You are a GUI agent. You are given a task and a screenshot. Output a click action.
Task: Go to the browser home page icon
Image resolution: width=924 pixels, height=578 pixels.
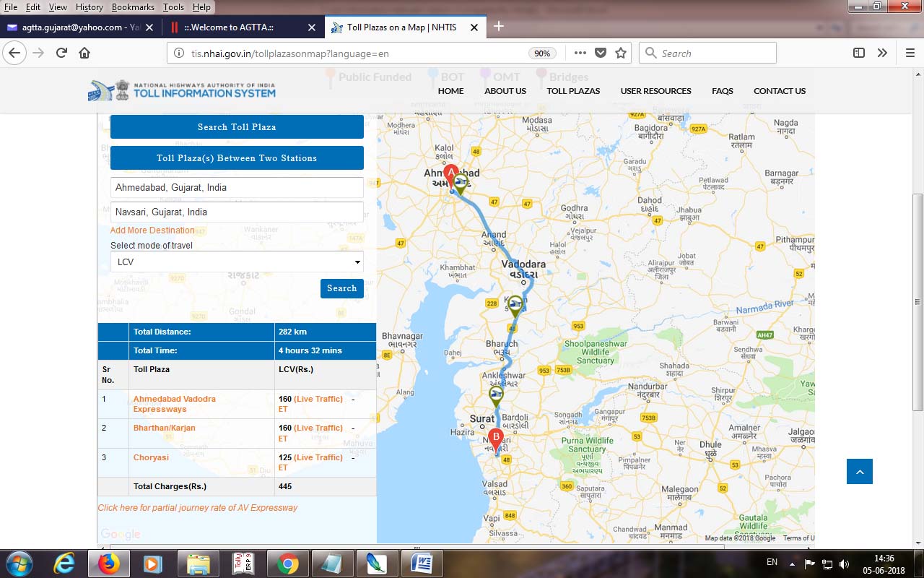[84, 53]
